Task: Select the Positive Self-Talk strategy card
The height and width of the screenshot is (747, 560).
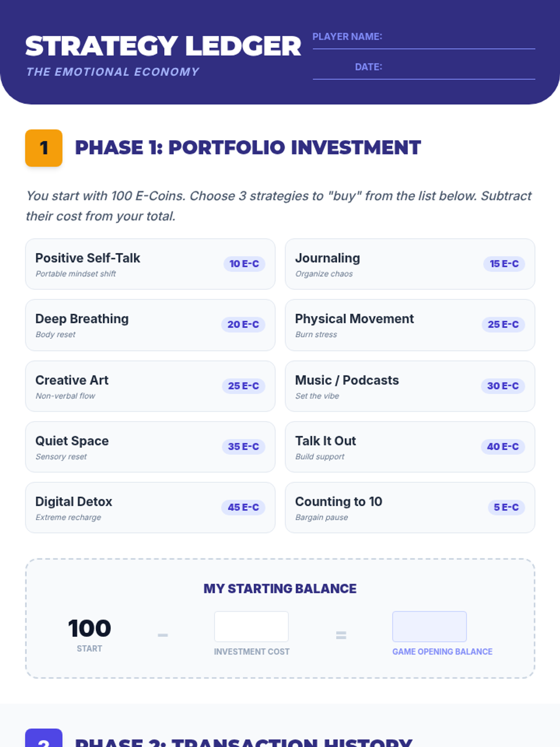Action: [x=150, y=264]
